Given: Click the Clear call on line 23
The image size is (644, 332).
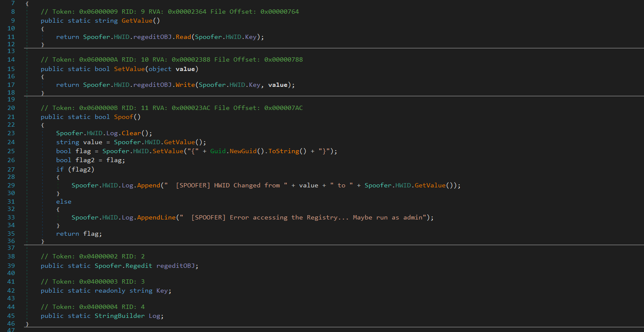Looking at the screenshot, I should coord(131,133).
